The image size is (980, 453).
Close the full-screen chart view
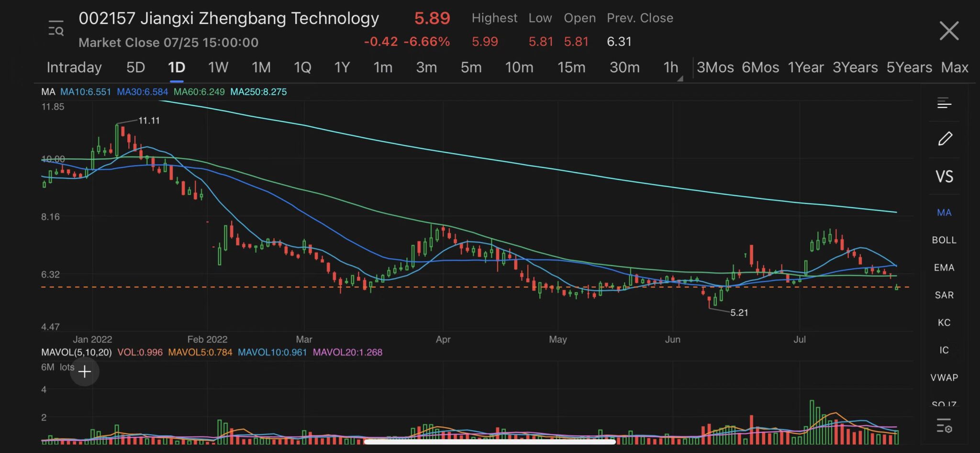[x=948, y=31]
